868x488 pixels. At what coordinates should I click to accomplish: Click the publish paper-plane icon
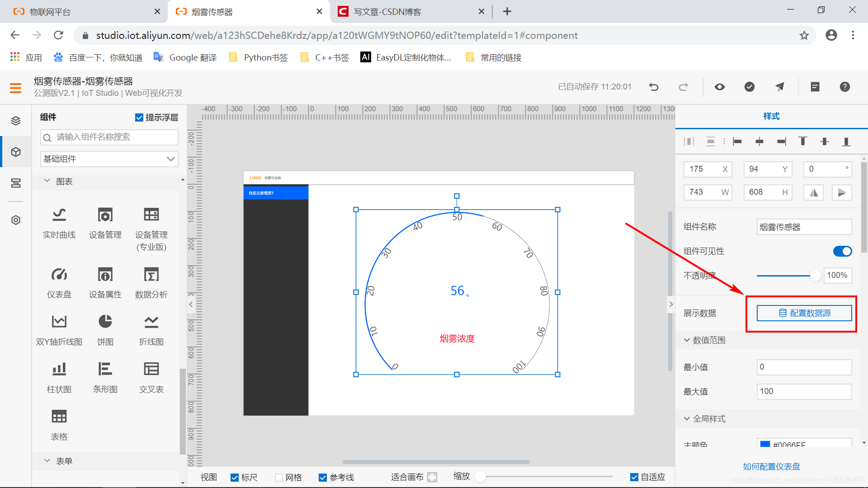point(780,87)
